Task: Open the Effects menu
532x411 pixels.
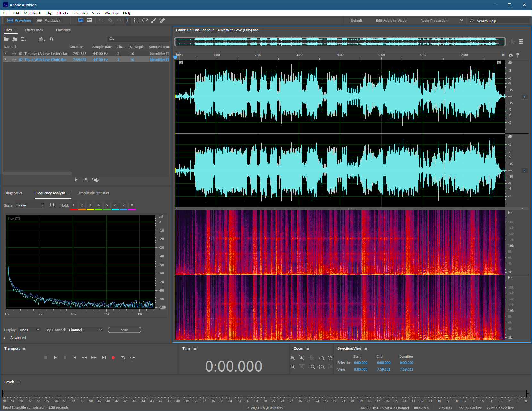Action: point(62,13)
